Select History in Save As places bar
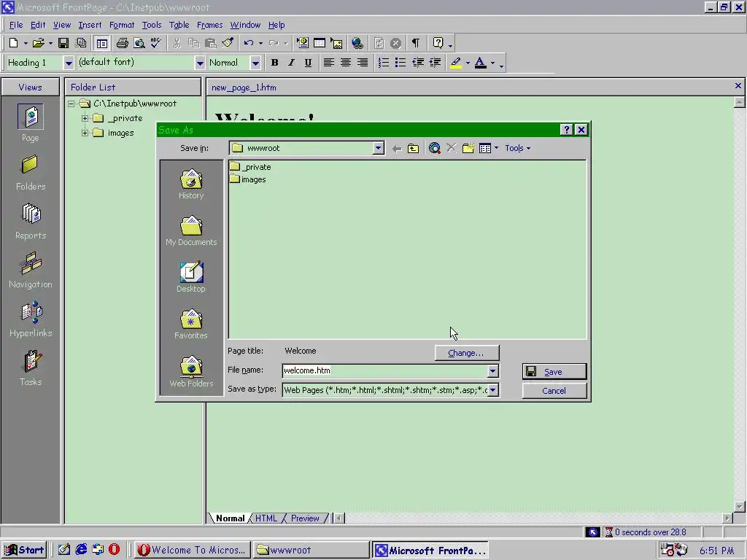The width and height of the screenshot is (747, 560). pyautogui.click(x=191, y=184)
